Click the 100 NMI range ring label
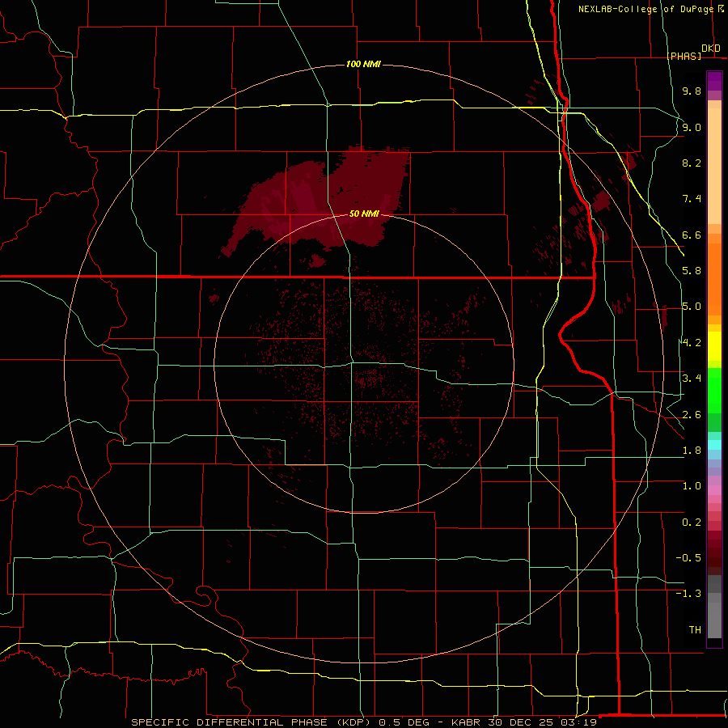Screen dimensions: 728x728 pos(363,64)
